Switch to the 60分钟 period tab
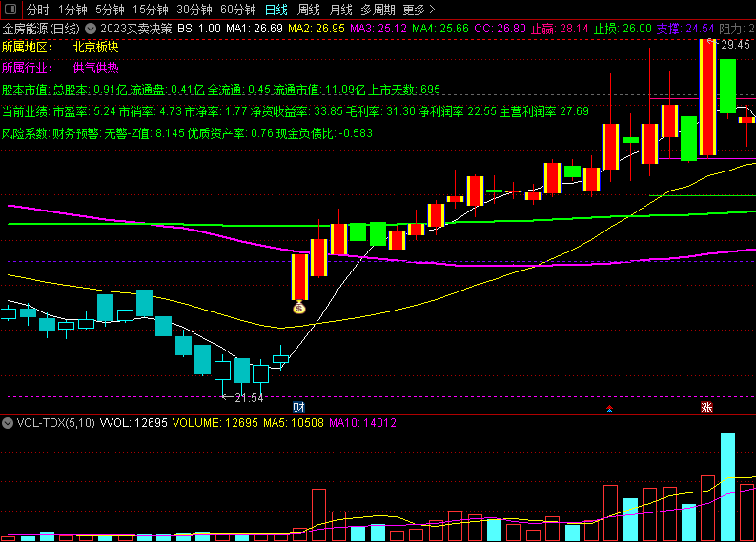The image size is (756, 542). 238,10
